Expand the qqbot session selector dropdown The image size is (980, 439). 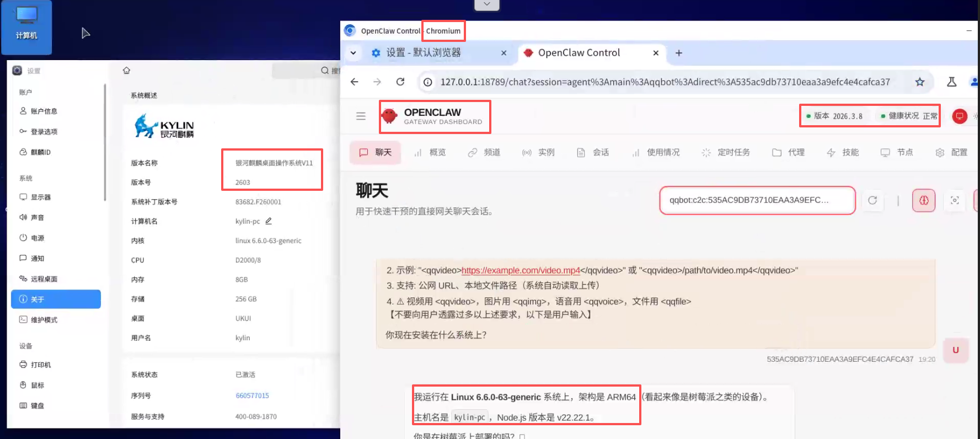pos(757,200)
